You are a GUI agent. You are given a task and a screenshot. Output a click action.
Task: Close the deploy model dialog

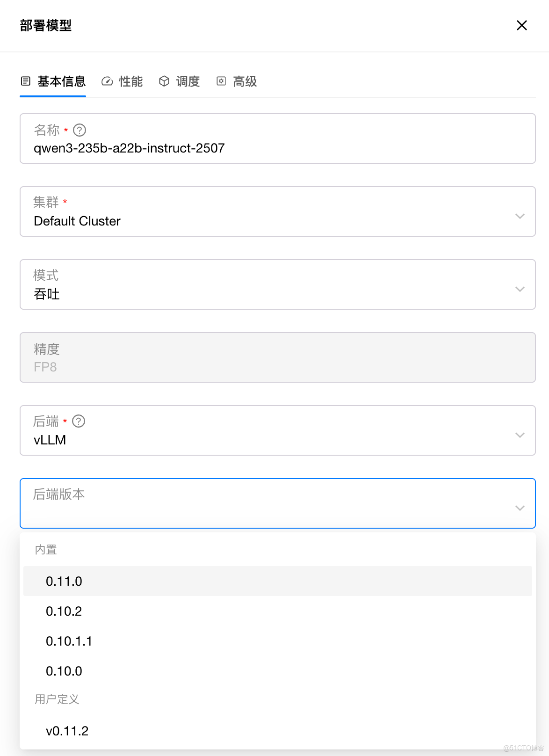click(521, 25)
